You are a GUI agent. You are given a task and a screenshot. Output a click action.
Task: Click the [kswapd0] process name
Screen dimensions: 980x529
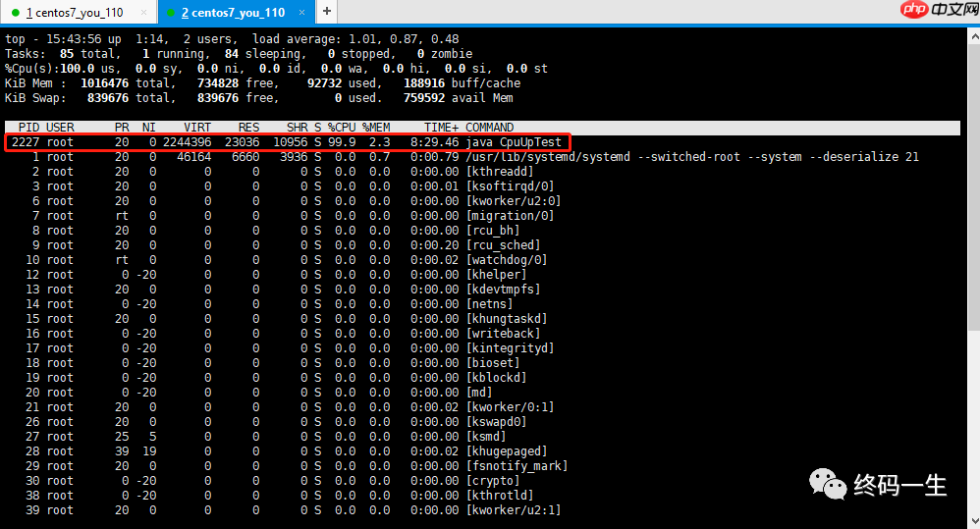496,422
